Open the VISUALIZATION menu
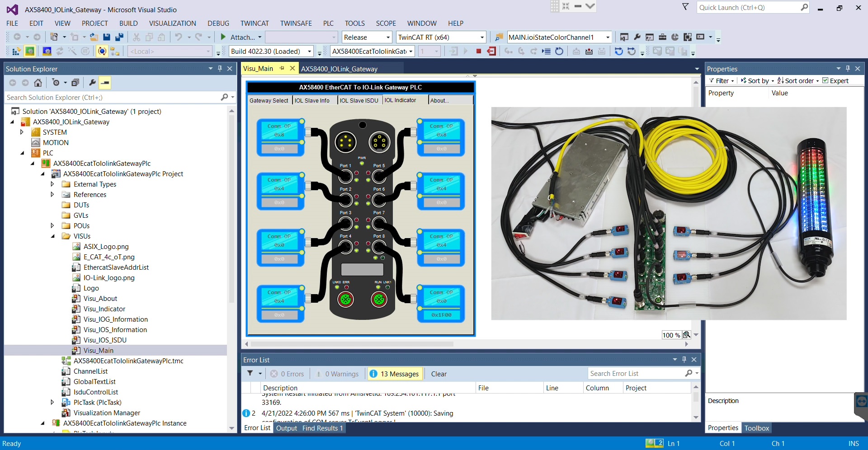This screenshot has width=868, height=450. pyautogui.click(x=173, y=23)
